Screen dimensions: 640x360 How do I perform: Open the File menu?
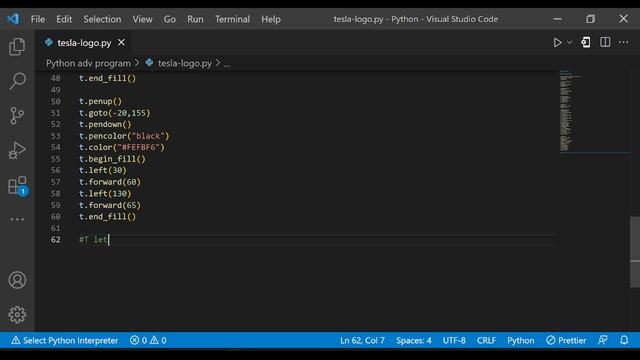(38, 19)
